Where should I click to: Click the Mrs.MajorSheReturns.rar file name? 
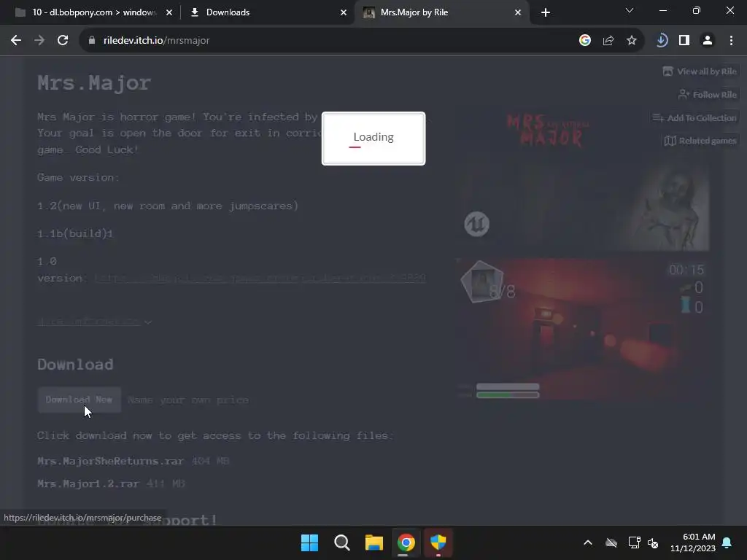click(111, 461)
